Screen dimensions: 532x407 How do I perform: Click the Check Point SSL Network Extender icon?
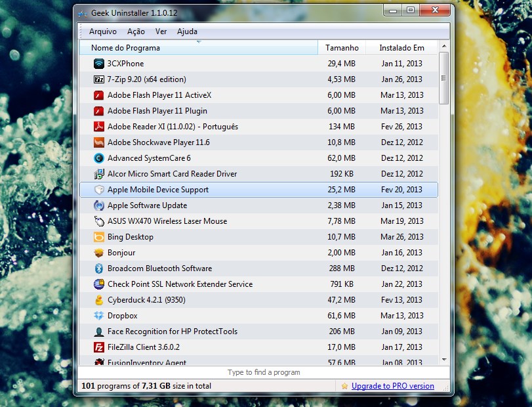pos(99,284)
